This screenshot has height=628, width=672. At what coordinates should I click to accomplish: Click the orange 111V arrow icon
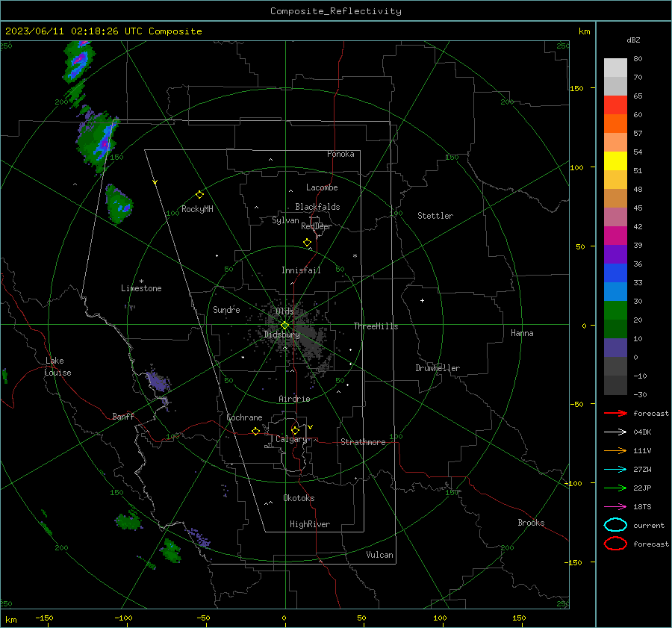tap(615, 450)
